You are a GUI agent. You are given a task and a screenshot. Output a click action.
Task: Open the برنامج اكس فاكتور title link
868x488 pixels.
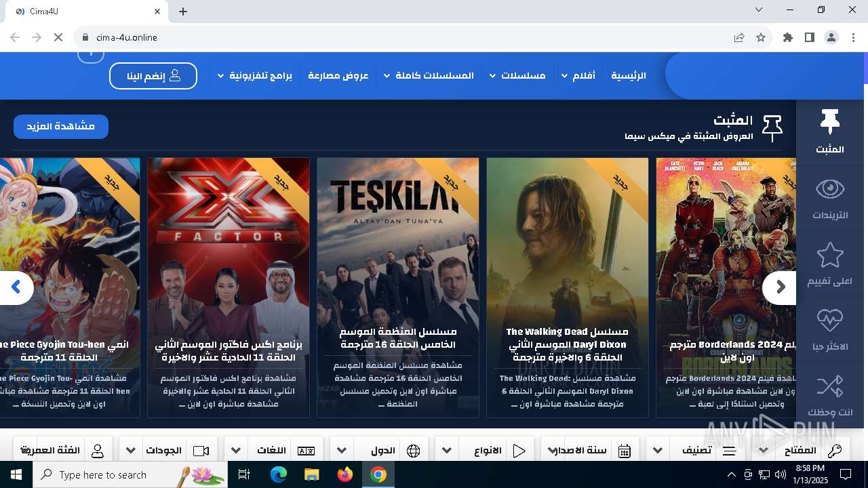[229, 351]
